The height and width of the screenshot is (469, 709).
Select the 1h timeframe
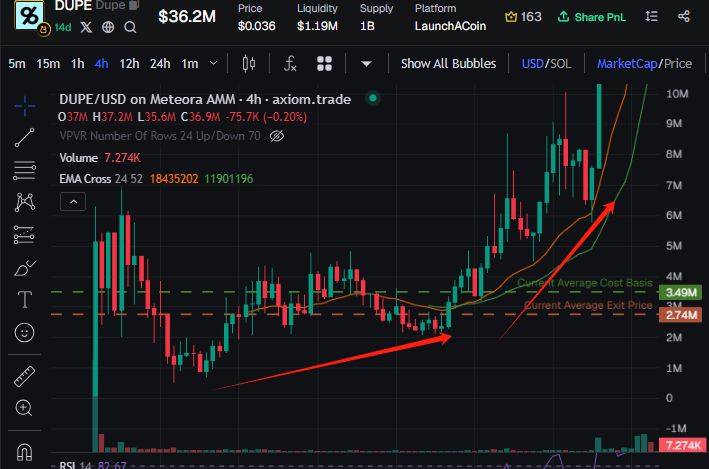(x=78, y=64)
